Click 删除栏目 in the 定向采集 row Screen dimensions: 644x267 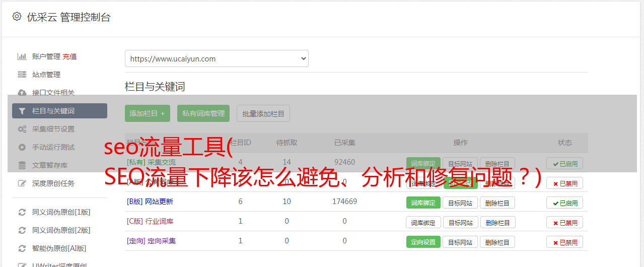pyautogui.click(x=497, y=242)
